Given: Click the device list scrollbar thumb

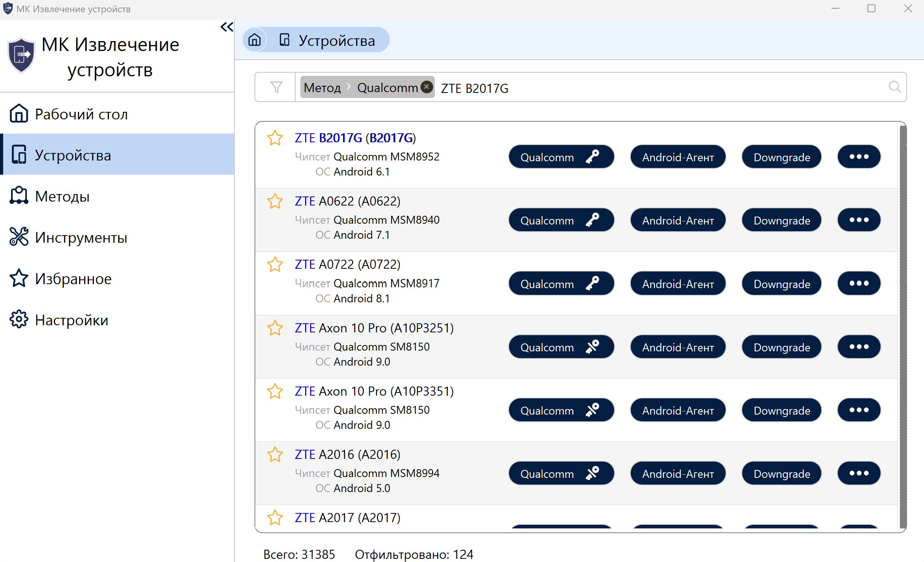Looking at the screenshot, I should coord(903,136).
